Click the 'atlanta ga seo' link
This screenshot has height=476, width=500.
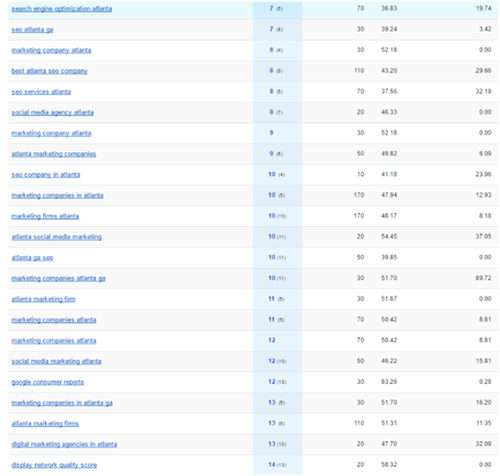32,258
